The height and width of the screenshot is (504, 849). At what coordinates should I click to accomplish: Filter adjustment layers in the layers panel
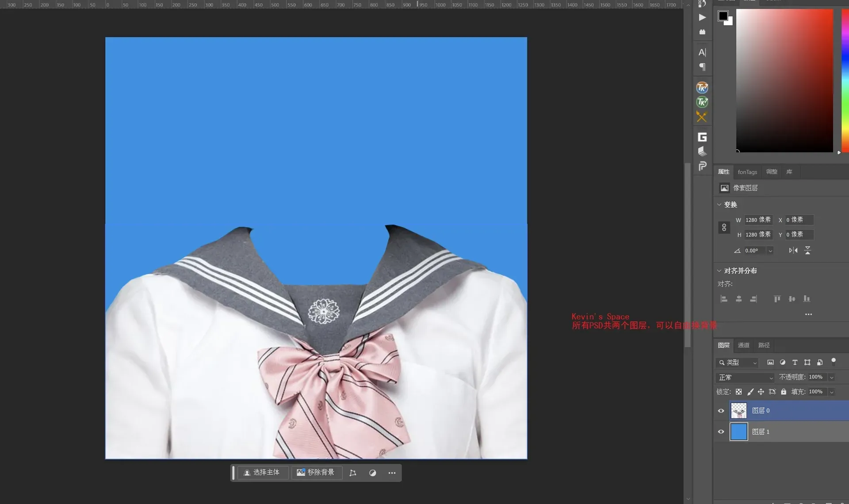coord(783,363)
